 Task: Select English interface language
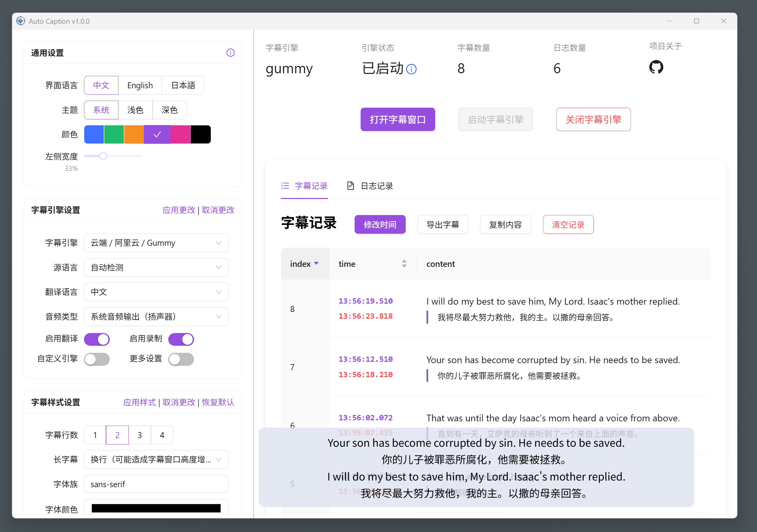coord(140,85)
